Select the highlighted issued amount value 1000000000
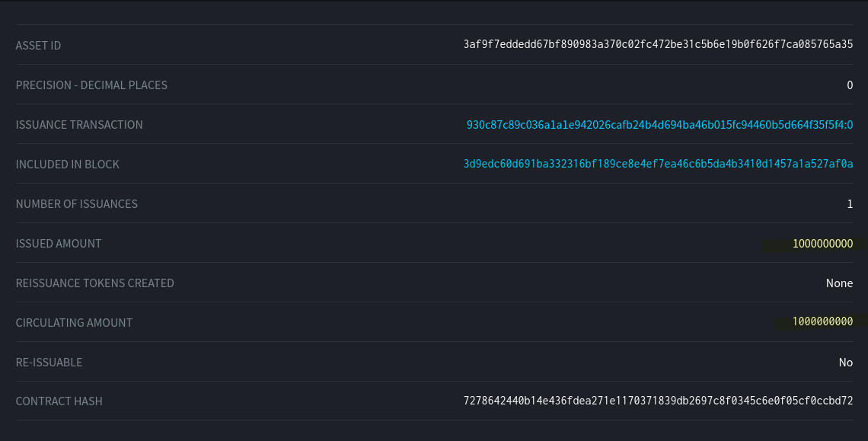Viewport: 868px width, 441px height. [x=822, y=244]
